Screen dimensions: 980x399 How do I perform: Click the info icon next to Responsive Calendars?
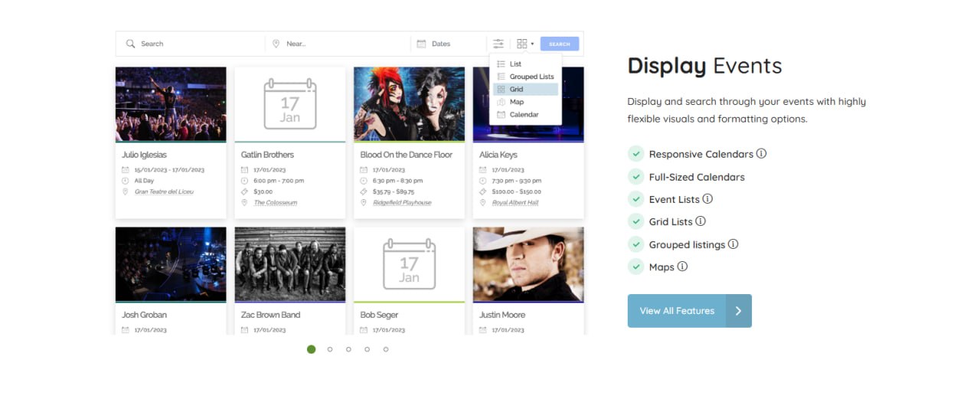pyautogui.click(x=761, y=153)
